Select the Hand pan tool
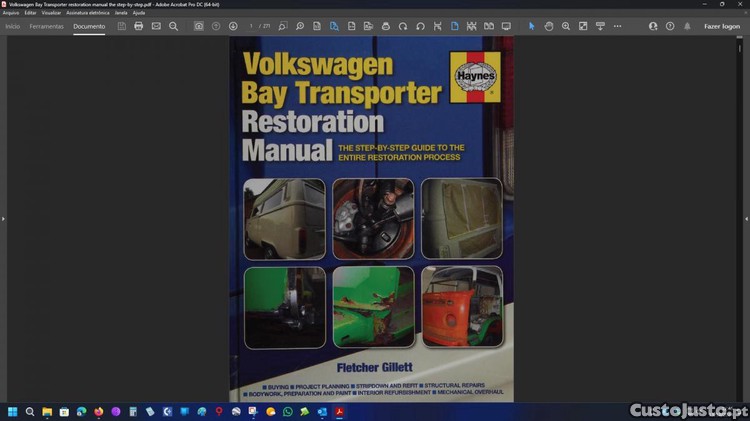This screenshot has width=750, height=421. click(549, 26)
